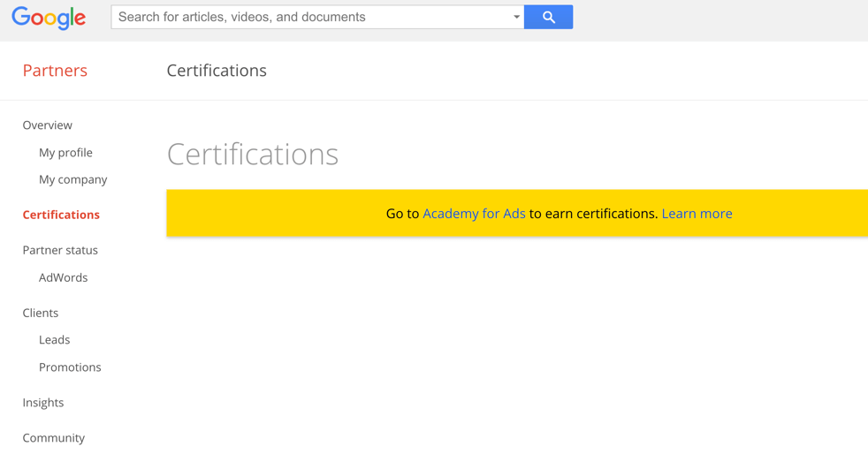This screenshot has width=868, height=454.
Task: Click the blue magnifier search button
Action: tap(549, 17)
